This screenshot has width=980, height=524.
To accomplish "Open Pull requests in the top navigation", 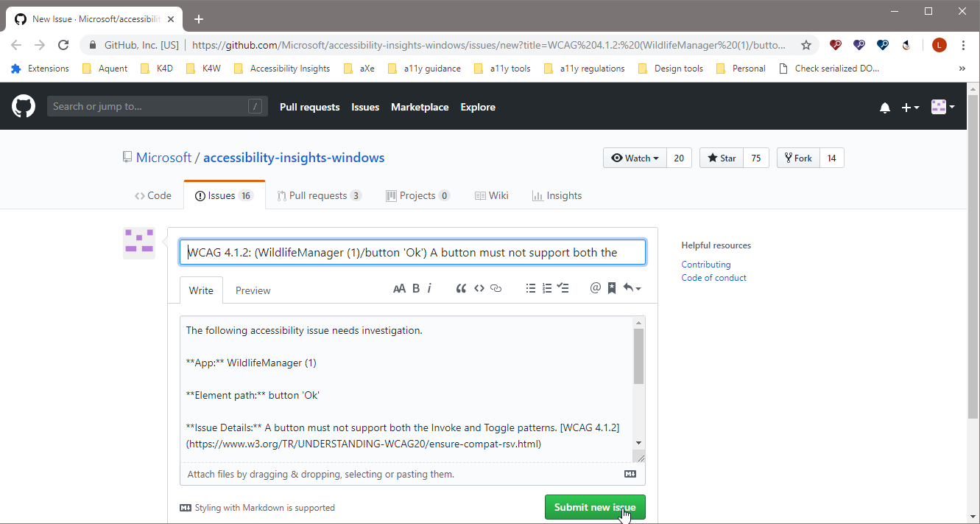I will click(x=309, y=107).
